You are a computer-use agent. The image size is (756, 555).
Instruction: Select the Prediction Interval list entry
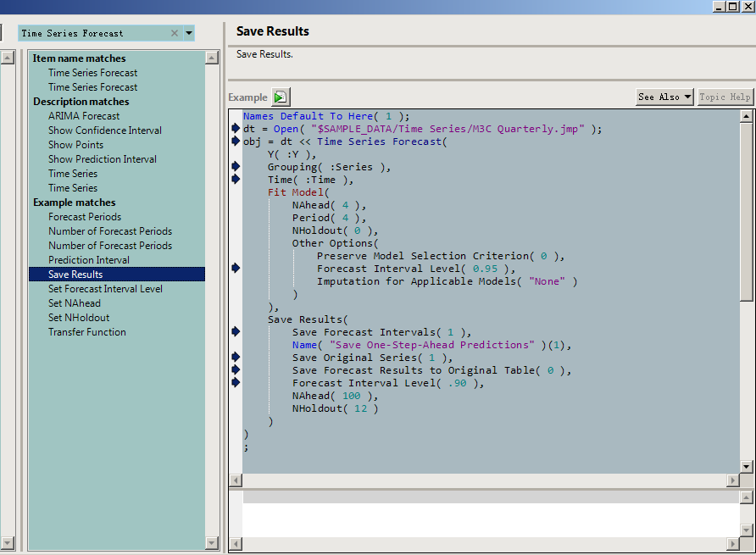[89, 260]
